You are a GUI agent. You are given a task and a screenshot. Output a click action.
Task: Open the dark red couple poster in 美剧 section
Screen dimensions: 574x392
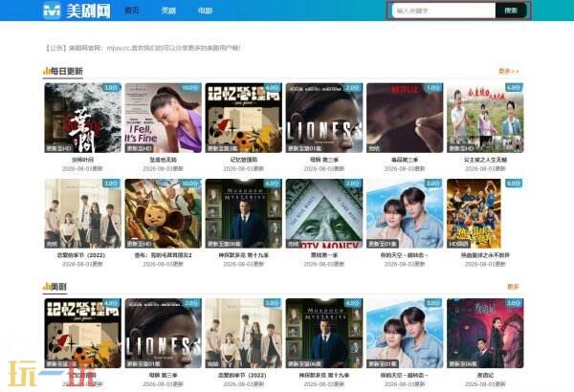[x=485, y=333]
